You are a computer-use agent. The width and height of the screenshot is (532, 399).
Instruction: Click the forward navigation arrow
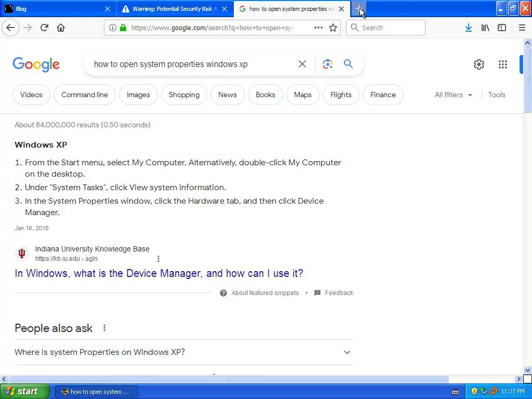pyautogui.click(x=28, y=28)
